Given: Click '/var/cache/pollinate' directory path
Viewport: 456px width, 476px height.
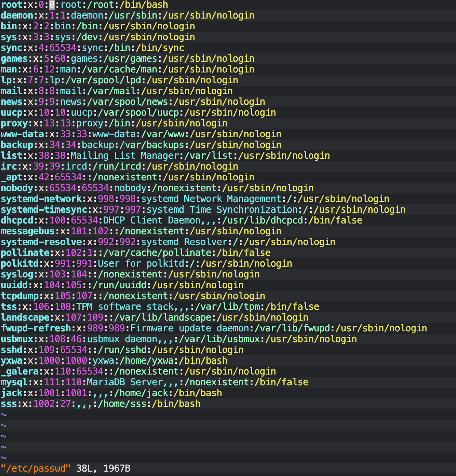Looking at the screenshot, I should coord(157,253).
